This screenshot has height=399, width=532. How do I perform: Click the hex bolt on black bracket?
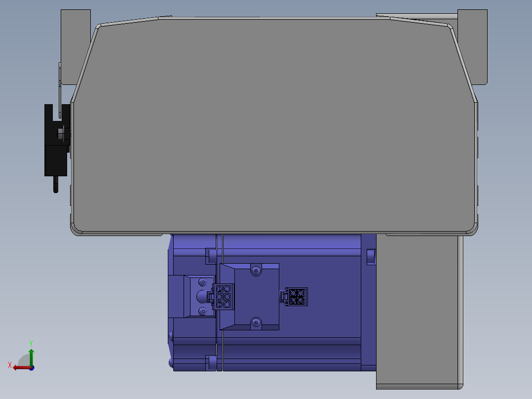pos(61,133)
